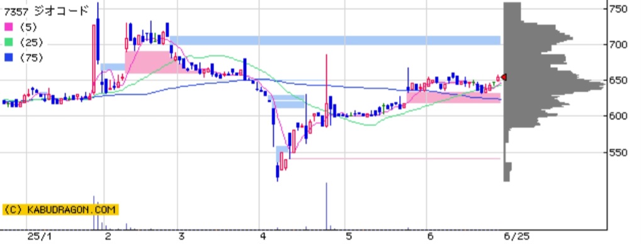Click the 750 price axis label
This screenshot has width=644, height=244.
tap(619, 9)
